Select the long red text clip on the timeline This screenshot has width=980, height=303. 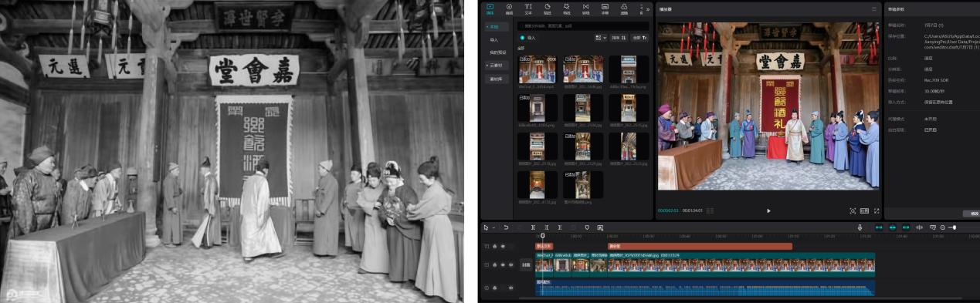(x=700, y=246)
